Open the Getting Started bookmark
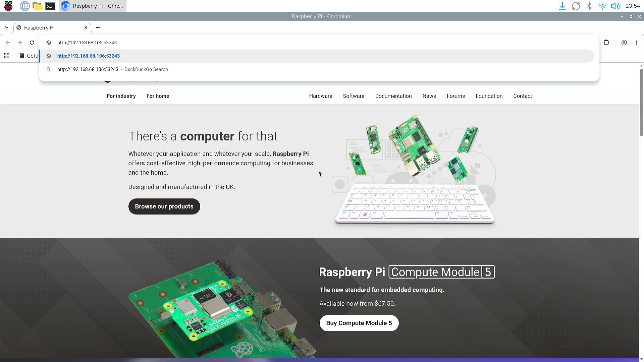644x362 pixels. [29, 56]
